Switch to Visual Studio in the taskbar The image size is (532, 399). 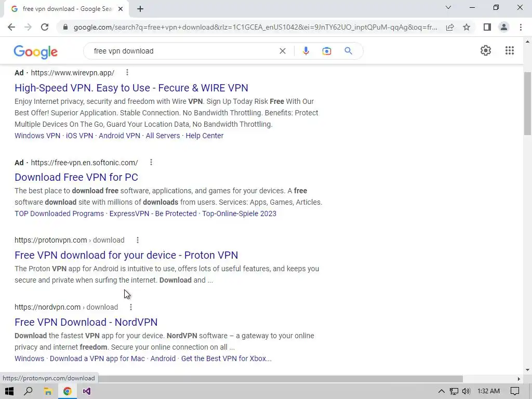tap(87, 391)
